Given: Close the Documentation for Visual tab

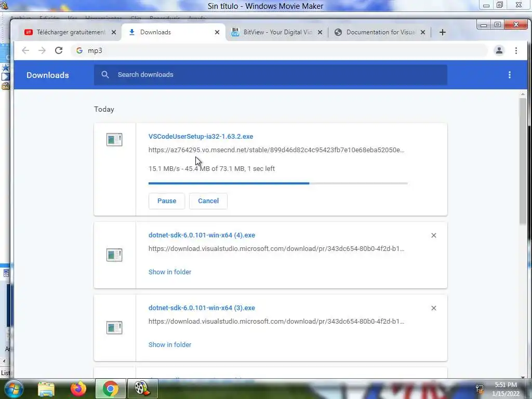Looking at the screenshot, I should (423, 32).
